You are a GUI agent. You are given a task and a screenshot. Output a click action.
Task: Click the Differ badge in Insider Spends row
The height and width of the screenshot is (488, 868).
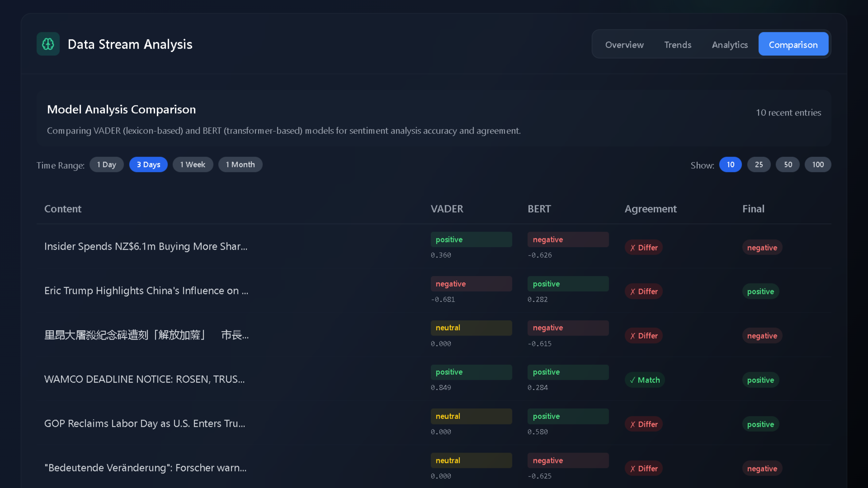(x=643, y=248)
